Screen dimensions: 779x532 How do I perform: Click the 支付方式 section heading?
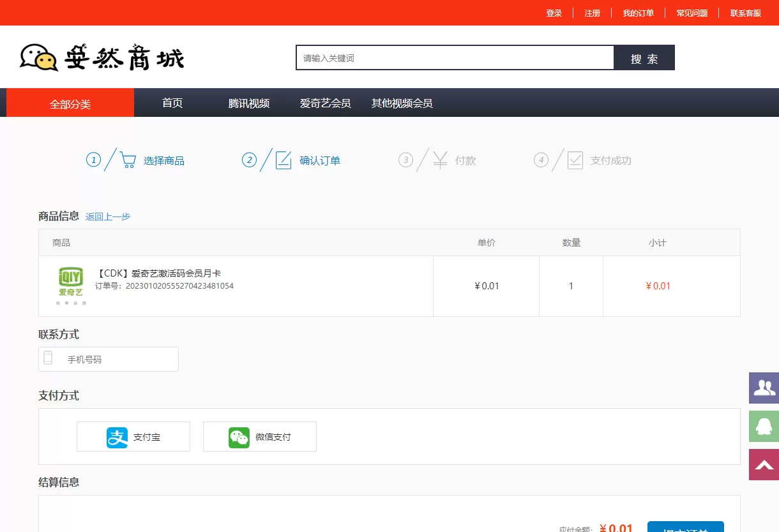(59, 395)
